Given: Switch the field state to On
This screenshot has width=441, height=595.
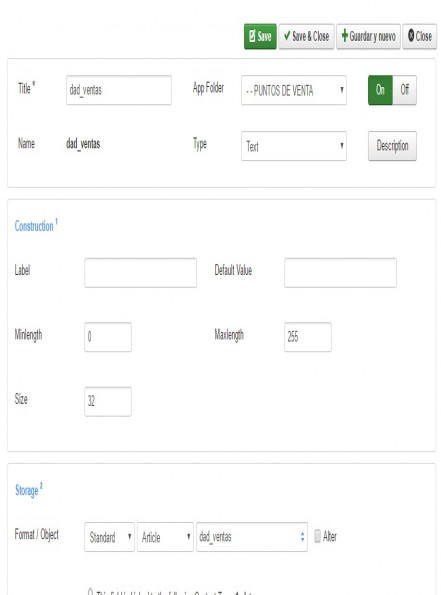Looking at the screenshot, I should (380, 90).
